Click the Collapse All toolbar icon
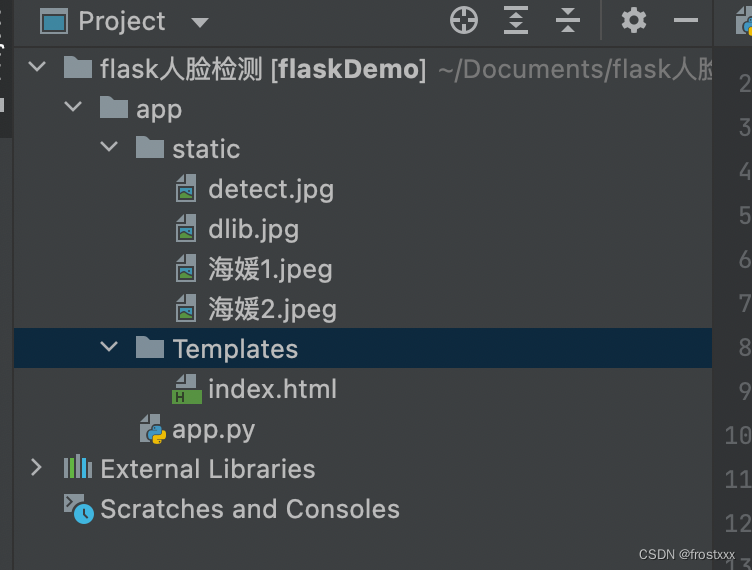Viewport: 752px width, 570px height. coord(568,21)
